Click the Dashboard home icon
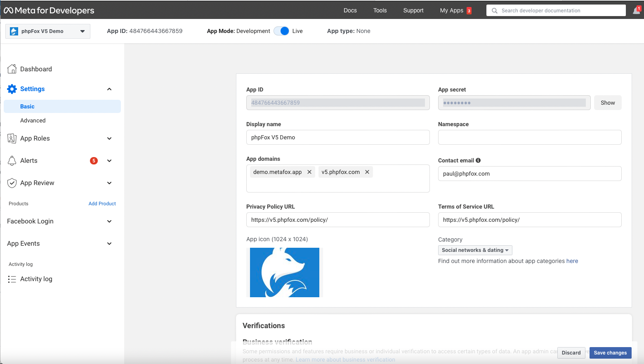This screenshot has width=644, height=364. coord(12,69)
